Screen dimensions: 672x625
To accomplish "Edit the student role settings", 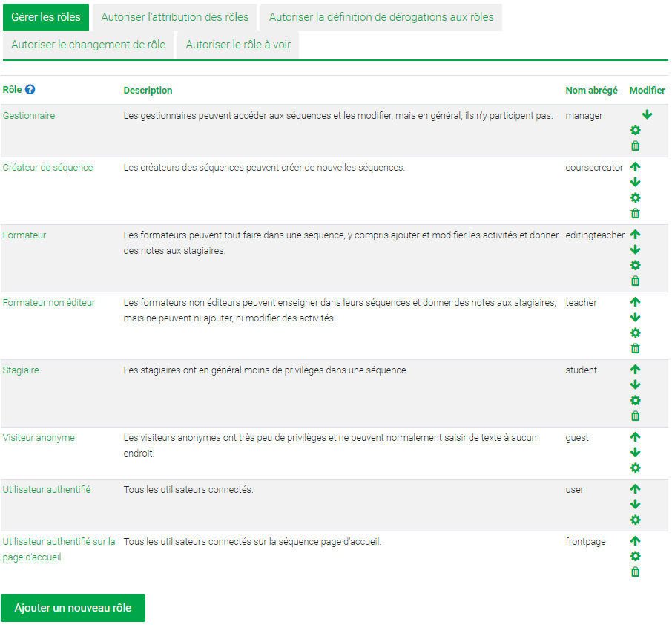I will [635, 400].
